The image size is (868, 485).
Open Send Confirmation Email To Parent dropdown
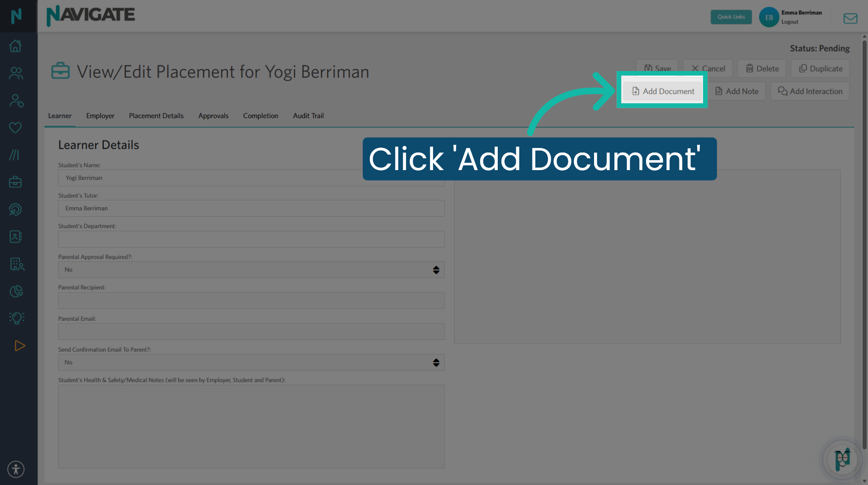[251, 362]
